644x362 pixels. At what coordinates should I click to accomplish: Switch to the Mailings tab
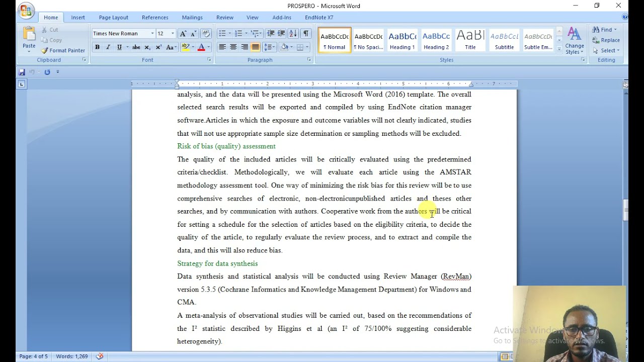pos(192,18)
